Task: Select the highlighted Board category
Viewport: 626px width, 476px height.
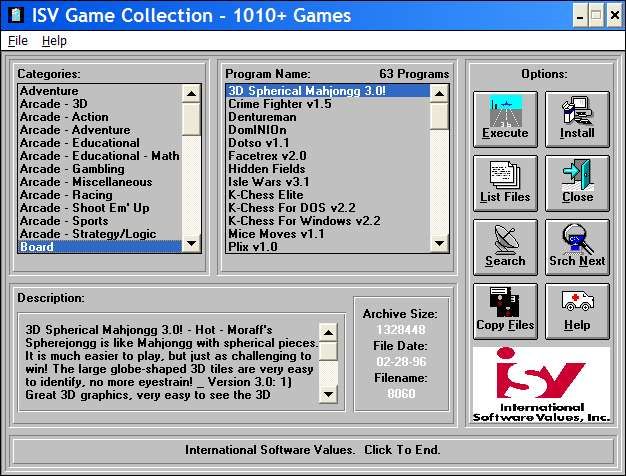Action: pos(100,246)
